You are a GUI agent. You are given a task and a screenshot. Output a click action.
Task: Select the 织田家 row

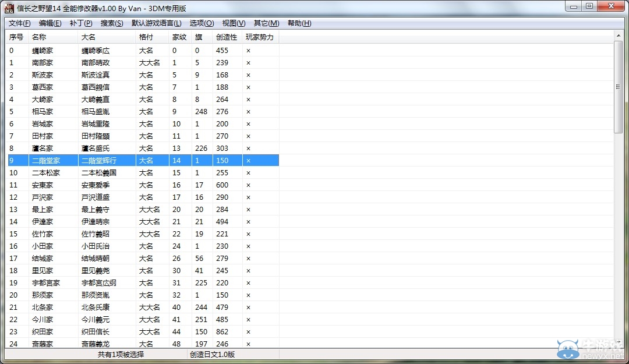click(143, 332)
